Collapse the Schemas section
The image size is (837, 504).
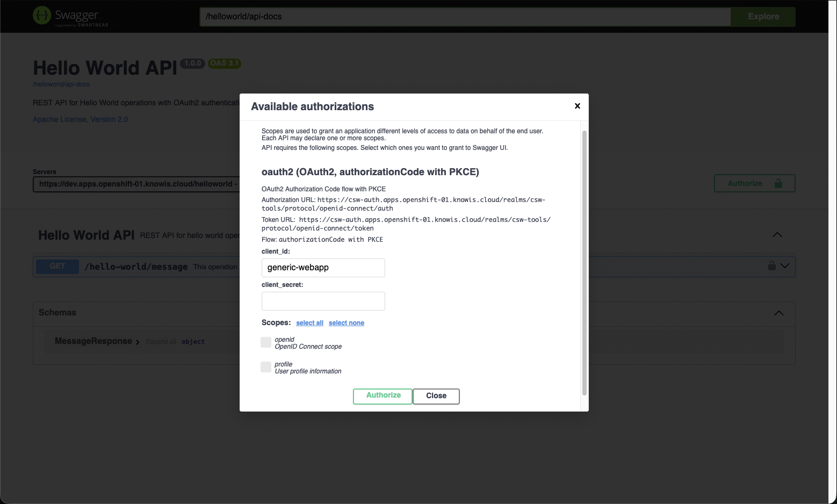[778, 313]
